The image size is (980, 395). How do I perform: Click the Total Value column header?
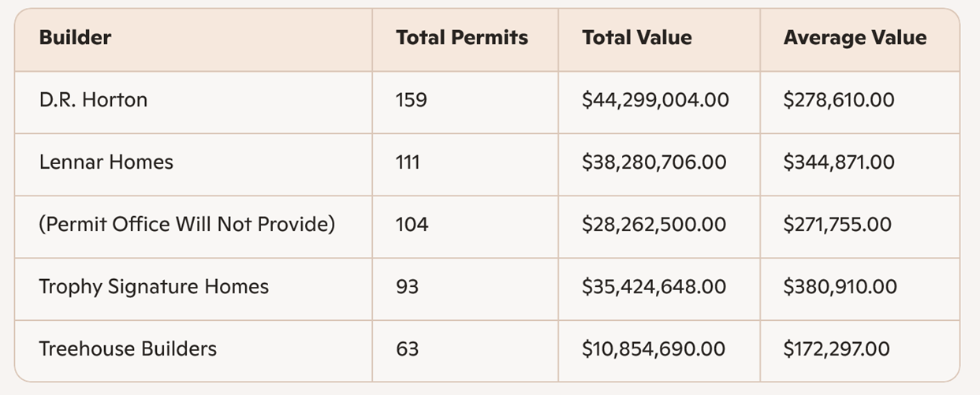pyautogui.click(x=637, y=38)
